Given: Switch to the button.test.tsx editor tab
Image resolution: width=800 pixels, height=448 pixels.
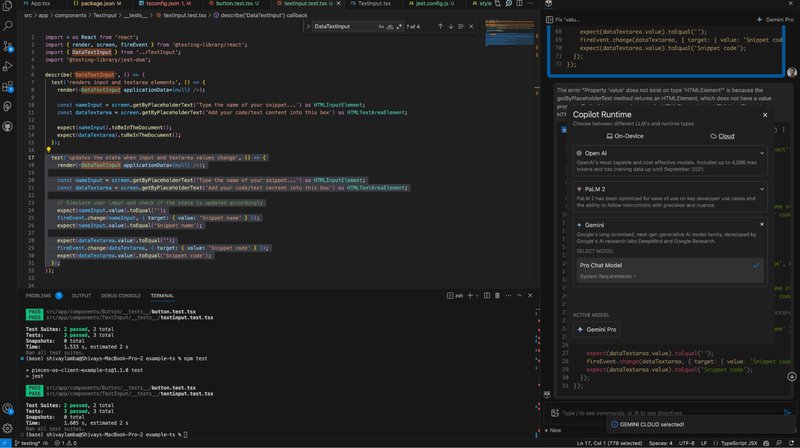Looking at the screenshot, I should (x=236, y=4).
